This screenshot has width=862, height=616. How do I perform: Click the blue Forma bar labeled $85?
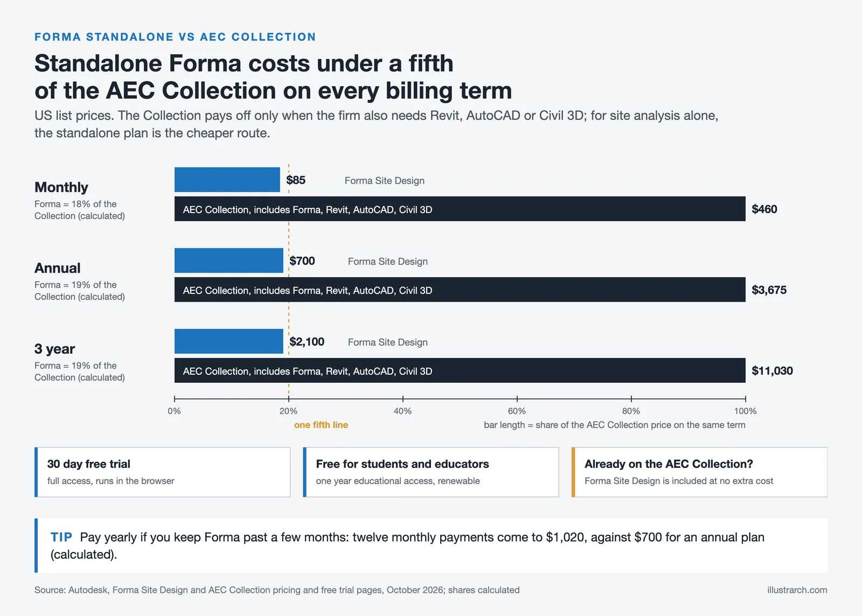coord(227,180)
